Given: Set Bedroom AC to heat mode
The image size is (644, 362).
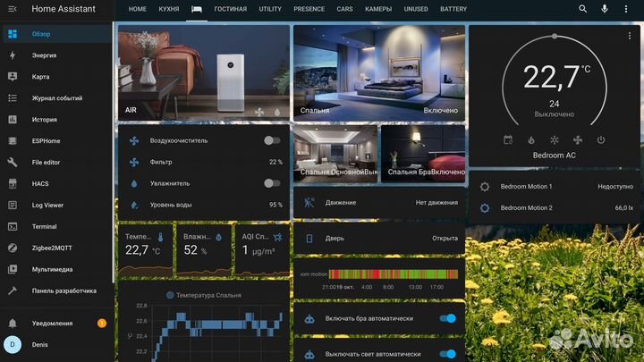Looking at the screenshot, I should click(x=530, y=140).
